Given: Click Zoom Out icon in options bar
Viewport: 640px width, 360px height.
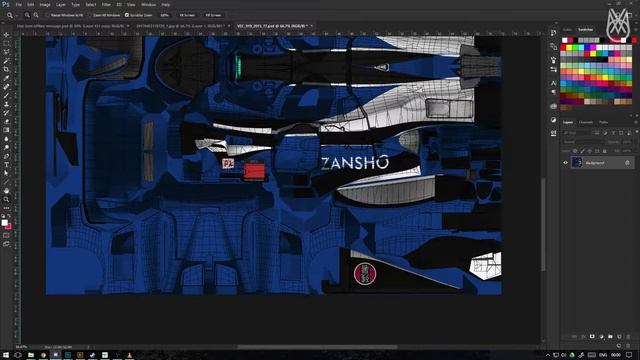Looking at the screenshot, I should click(36, 15).
